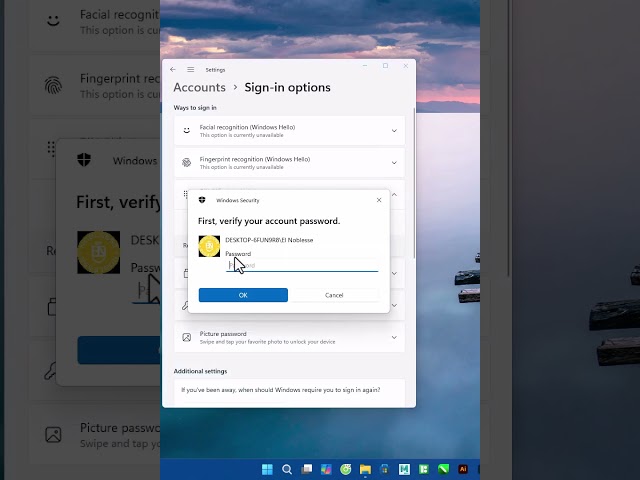640x480 pixels.
Task: Navigate to Accounts in the breadcrumb
Action: pyautogui.click(x=200, y=87)
